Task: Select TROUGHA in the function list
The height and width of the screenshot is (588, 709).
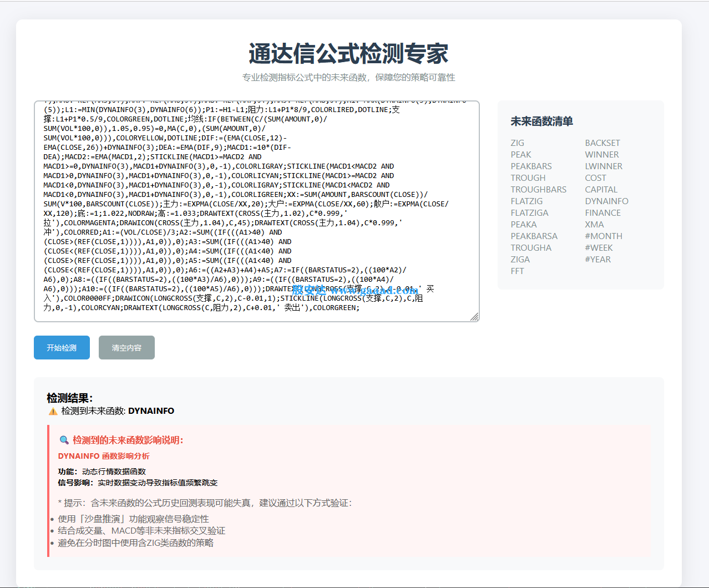Action: (x=531, y=247)
